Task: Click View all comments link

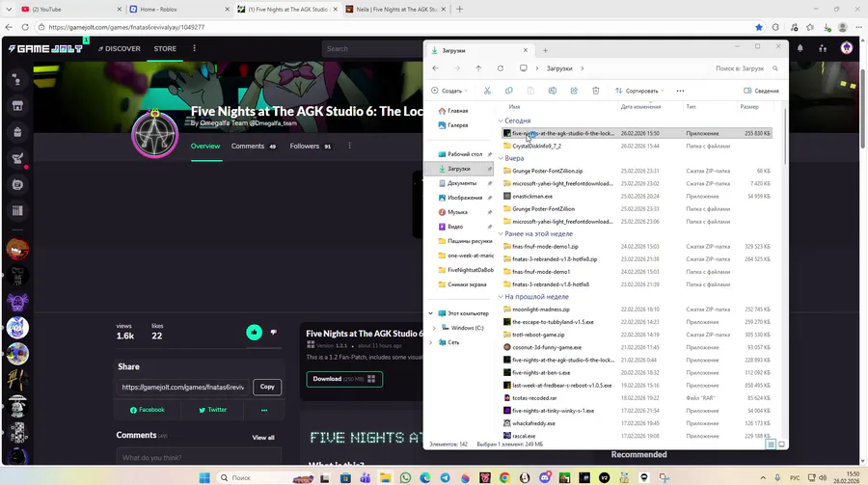Action: pyautogui.click(x=263, y=438)
